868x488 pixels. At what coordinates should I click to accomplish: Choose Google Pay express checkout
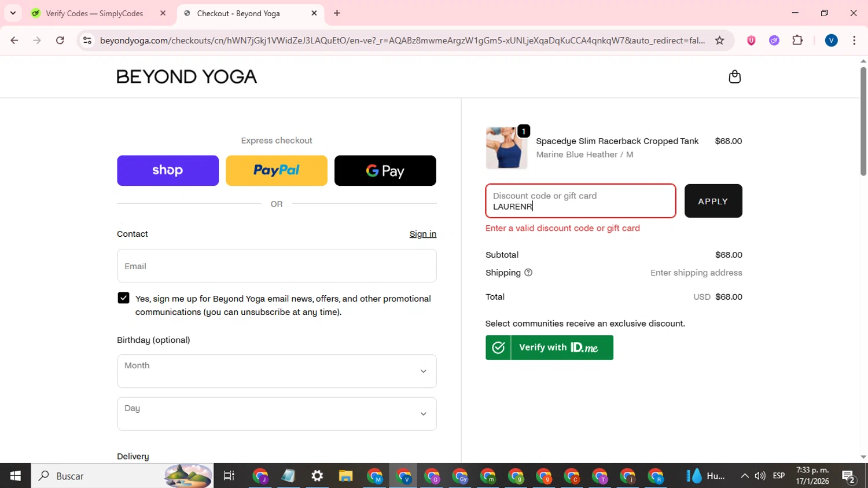385,170
